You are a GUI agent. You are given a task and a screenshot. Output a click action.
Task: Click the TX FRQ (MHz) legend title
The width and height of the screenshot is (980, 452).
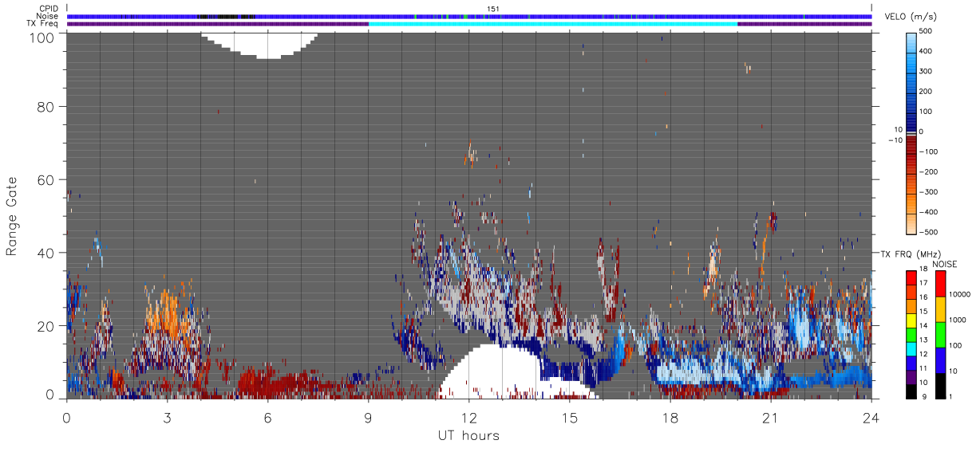click(911, 254)
